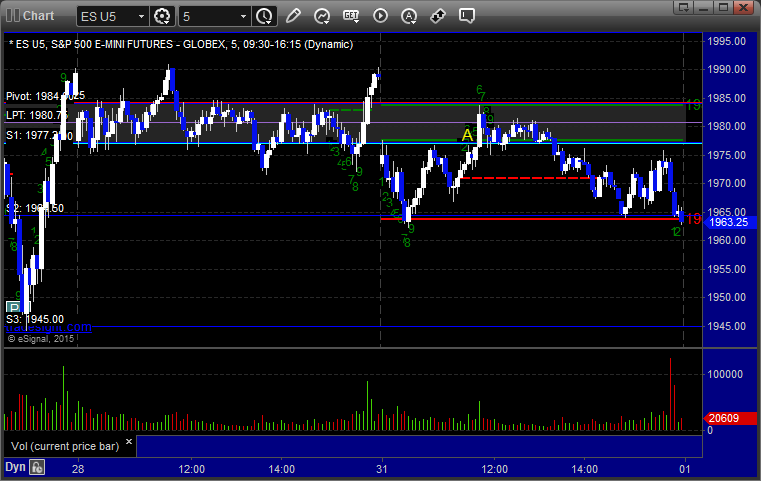Open the GET studies menu icon
This screenshot has width=761, height=481.
(x=351, y=16)
